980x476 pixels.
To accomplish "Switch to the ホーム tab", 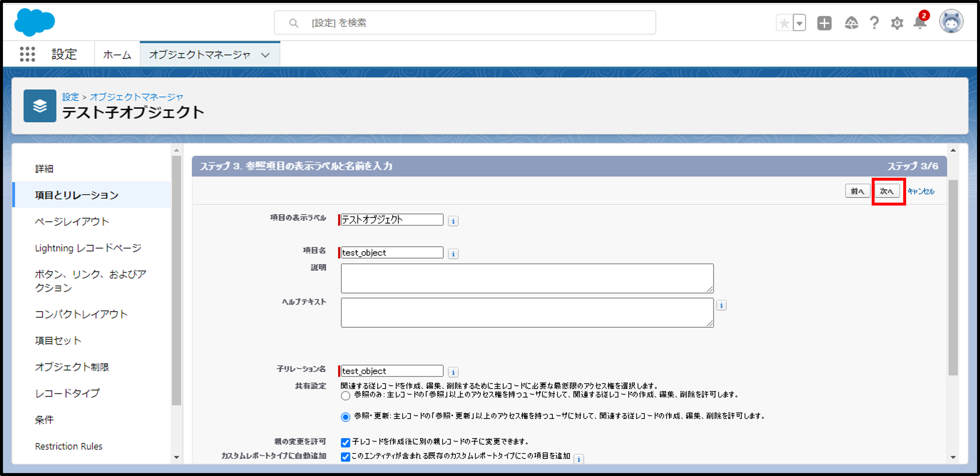I will point(117,55).
